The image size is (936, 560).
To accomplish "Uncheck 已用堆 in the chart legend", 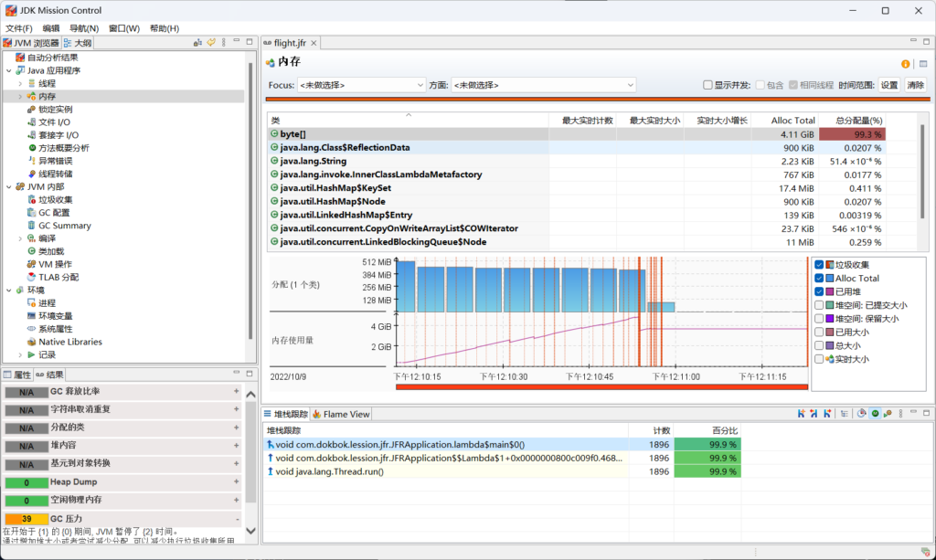I will coord(819,291).
